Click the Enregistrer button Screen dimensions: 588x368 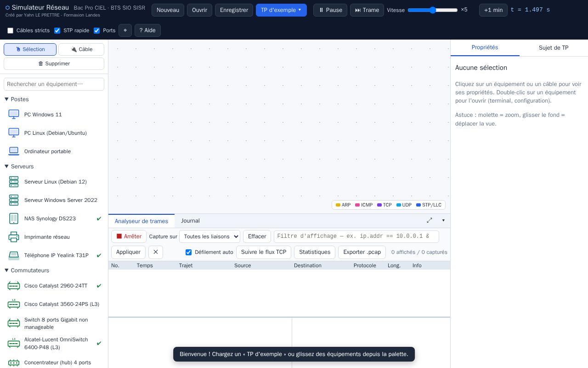pyautogui.click(x=234, y=10)
